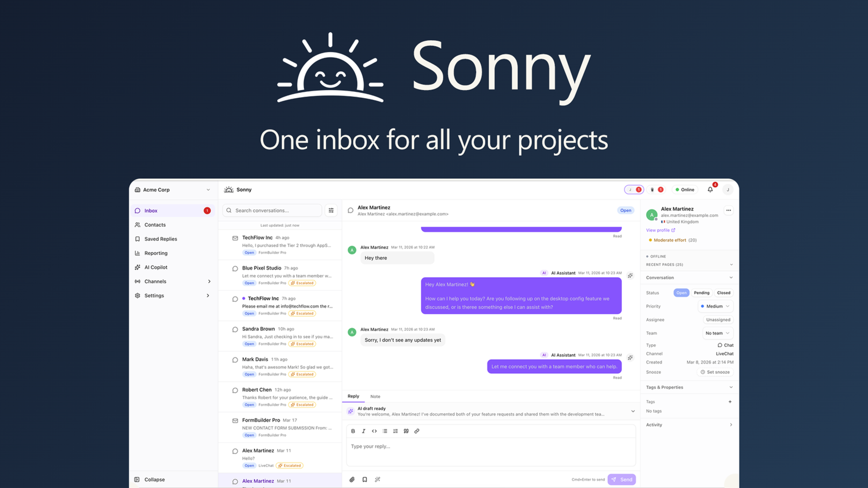Screen dimensions: 868x488
Task: Click the AI magic wand icon
Action: [x=377, y=480]
